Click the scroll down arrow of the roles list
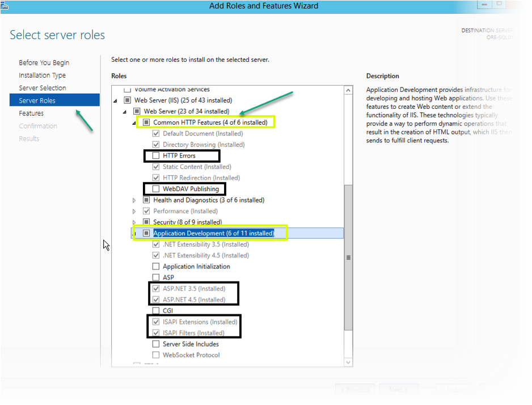 348,362
